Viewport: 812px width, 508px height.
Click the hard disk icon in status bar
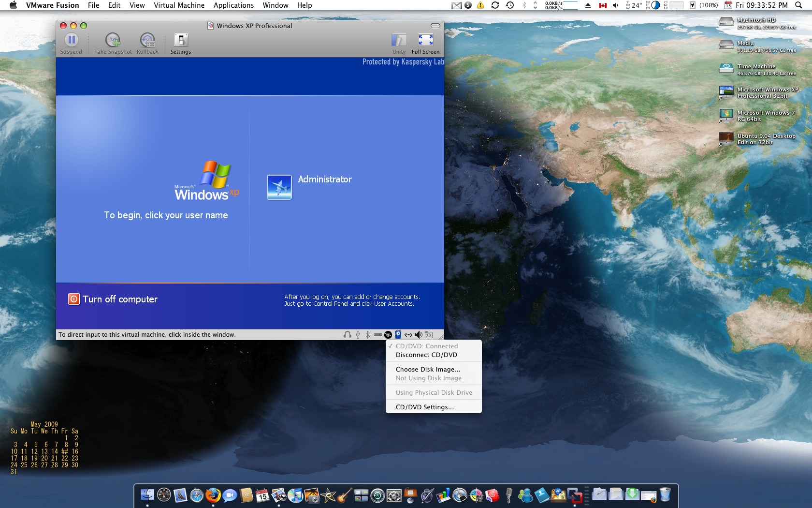(398, 335)
